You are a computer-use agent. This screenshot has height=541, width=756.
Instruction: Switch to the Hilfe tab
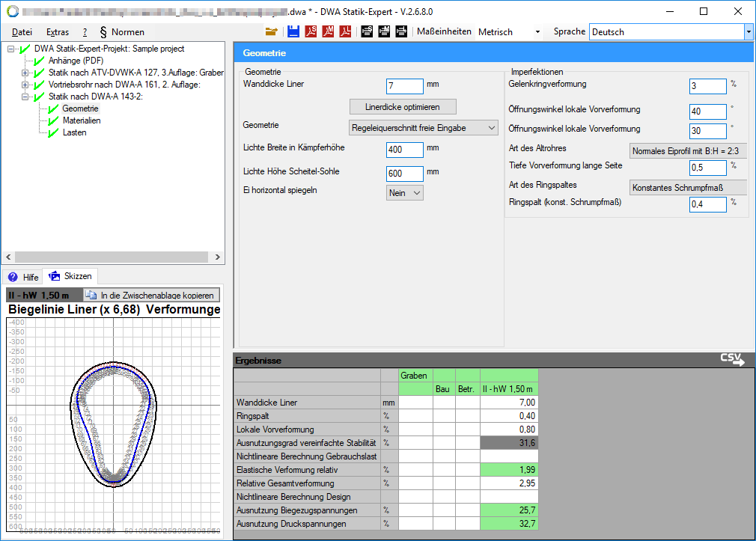tap(23, 277)
